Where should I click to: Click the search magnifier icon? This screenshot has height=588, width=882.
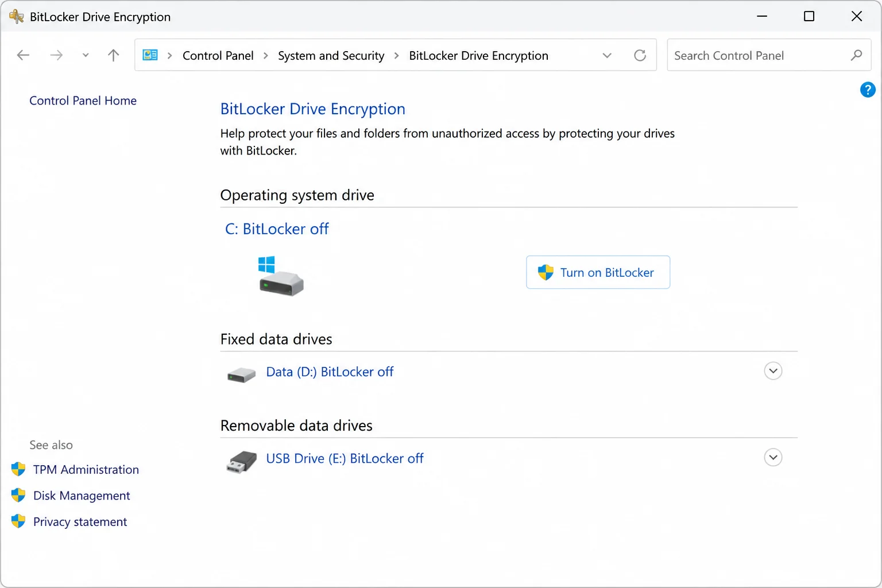pos(856,55)
